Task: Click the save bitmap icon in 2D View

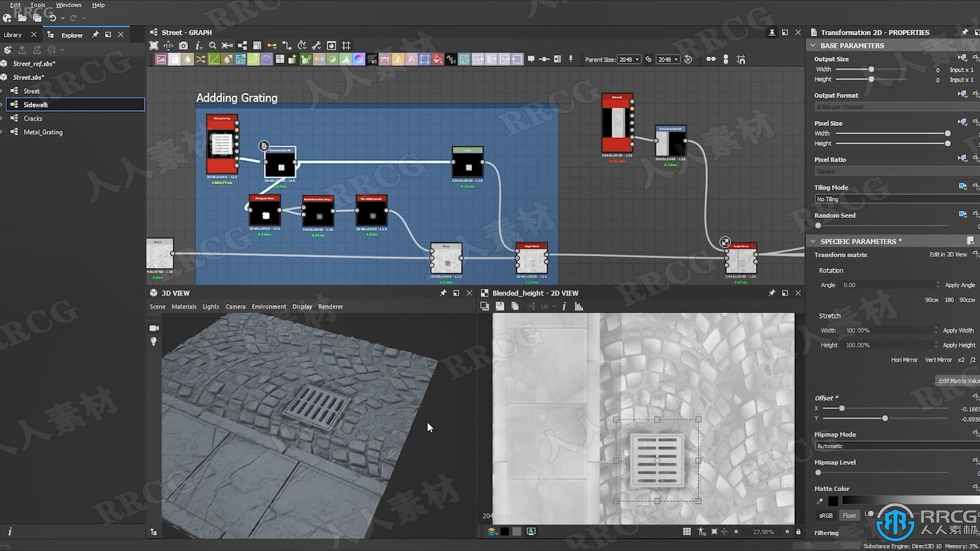Action: (x=500, y=306)
